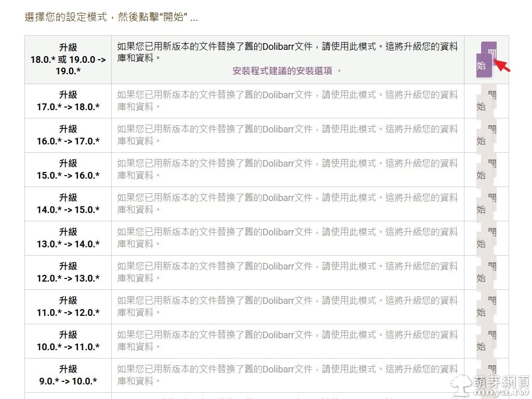
Task: Click the 開始 button for 16.0.* -> 17.0.*
Action: point(486,135)
